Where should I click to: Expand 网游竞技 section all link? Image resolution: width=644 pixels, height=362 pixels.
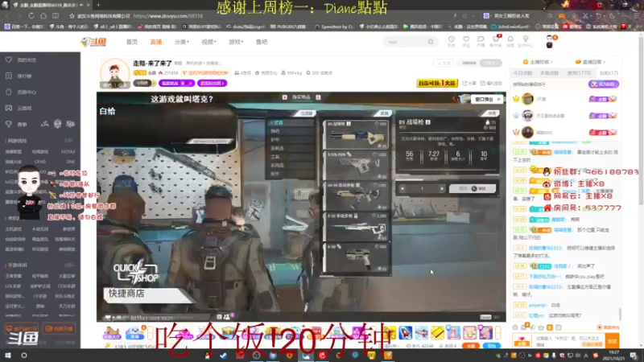[68, 141]
